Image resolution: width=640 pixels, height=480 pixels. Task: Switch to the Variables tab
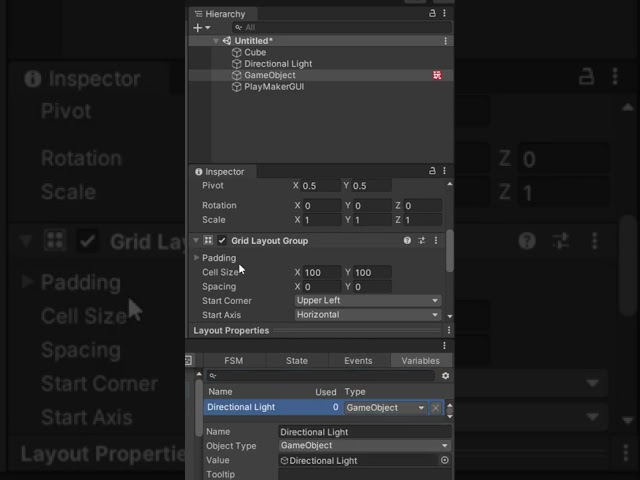click(x=420, y=361)
